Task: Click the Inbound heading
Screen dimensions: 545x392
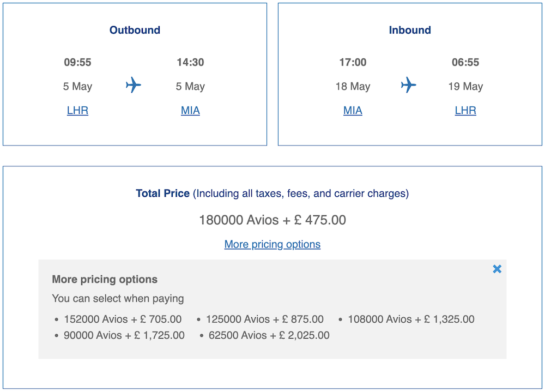Action: (x=410, y=31)
